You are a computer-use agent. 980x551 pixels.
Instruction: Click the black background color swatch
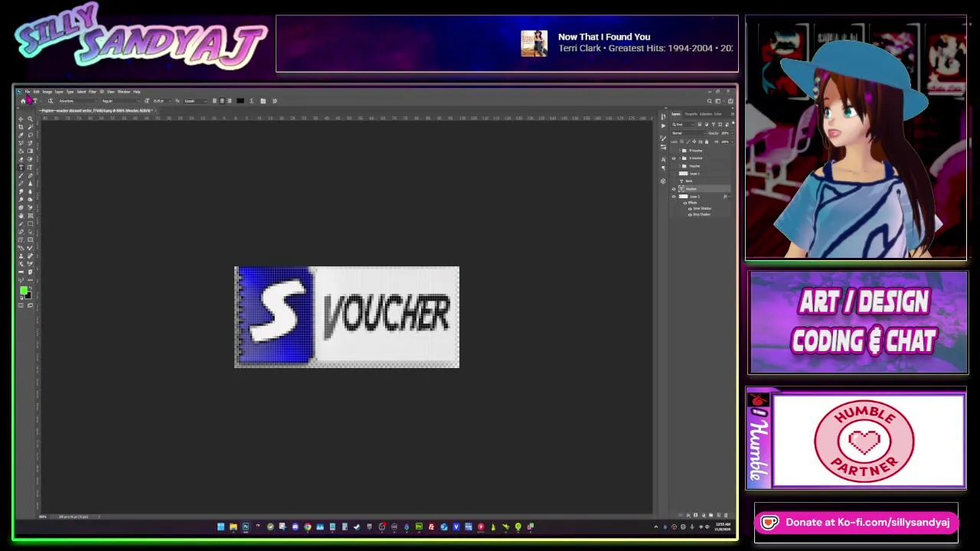(28, 296)
